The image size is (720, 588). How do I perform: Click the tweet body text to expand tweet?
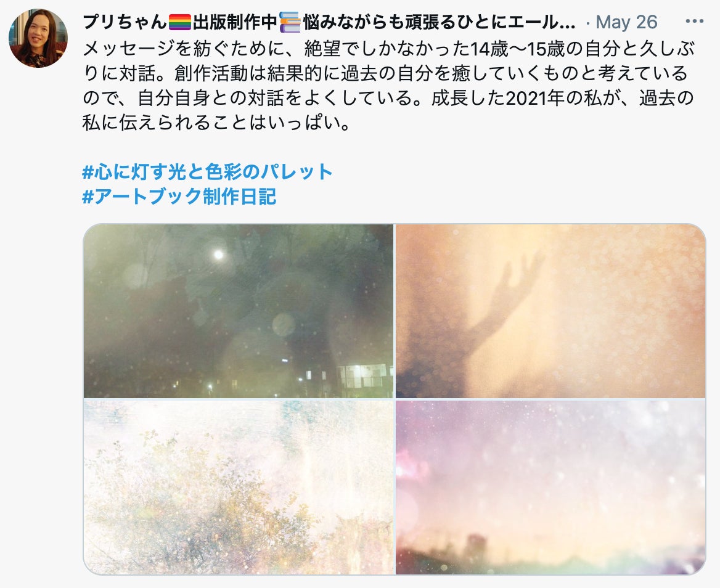[x=388, y=86]
